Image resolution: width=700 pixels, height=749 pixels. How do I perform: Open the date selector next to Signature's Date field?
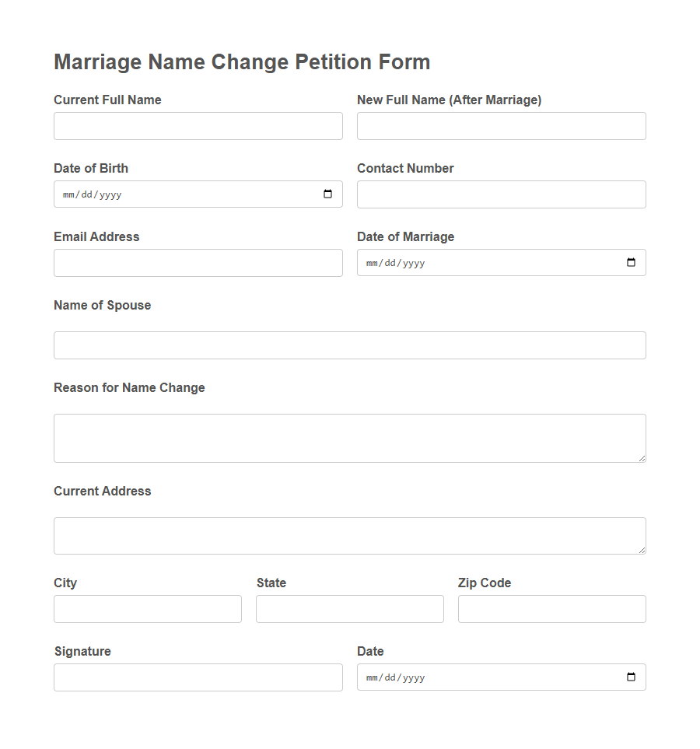tap(629, 677)
